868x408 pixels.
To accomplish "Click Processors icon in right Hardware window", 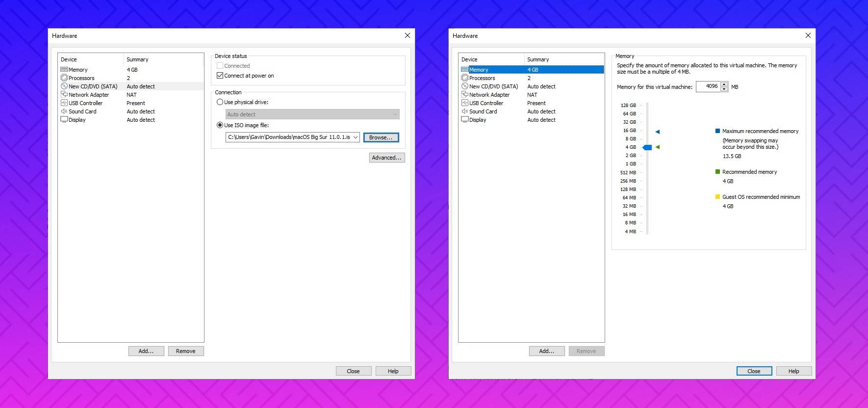I will (464, 78).
